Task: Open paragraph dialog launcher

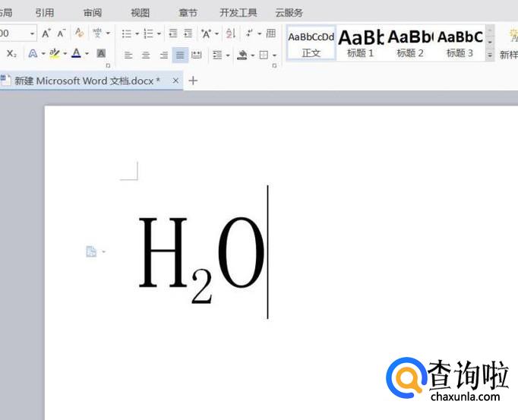Action: 274,66
